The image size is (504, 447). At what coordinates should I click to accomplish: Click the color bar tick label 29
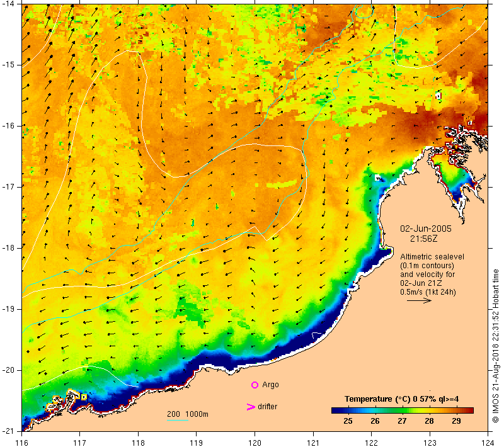[x=456, y=421]
